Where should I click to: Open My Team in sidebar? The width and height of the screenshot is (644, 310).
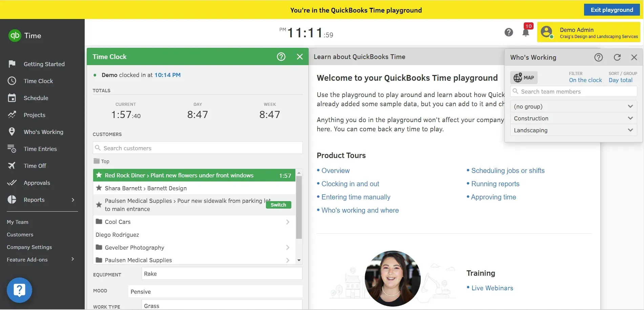click(x=18, y=222)
